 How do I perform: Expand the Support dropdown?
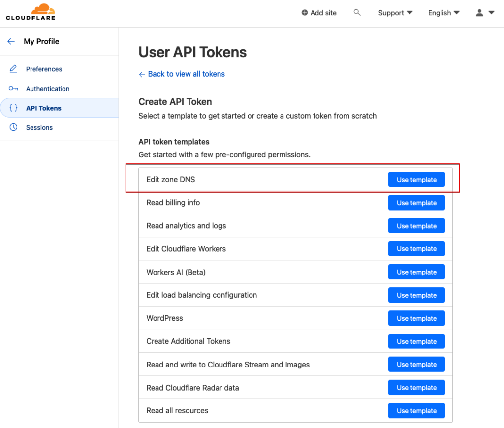(395, 13)
